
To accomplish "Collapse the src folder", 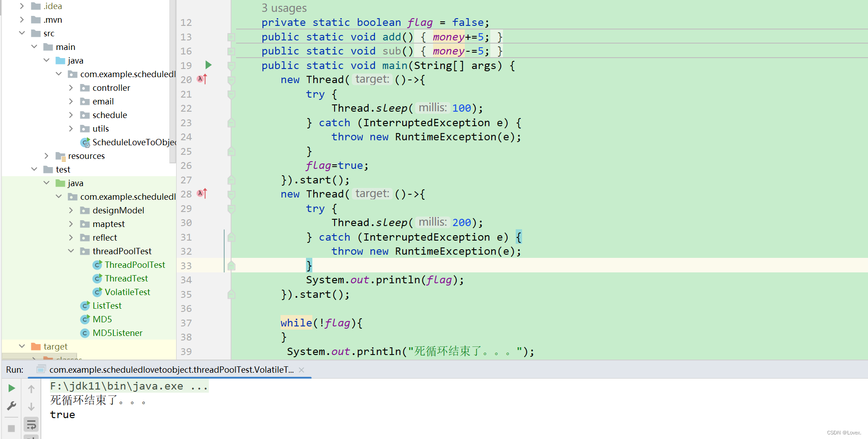I will [21, 33].
